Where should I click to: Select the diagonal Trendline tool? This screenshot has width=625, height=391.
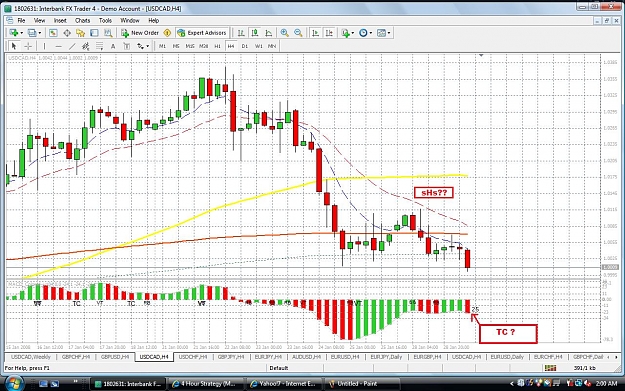(x=72, y=46)
